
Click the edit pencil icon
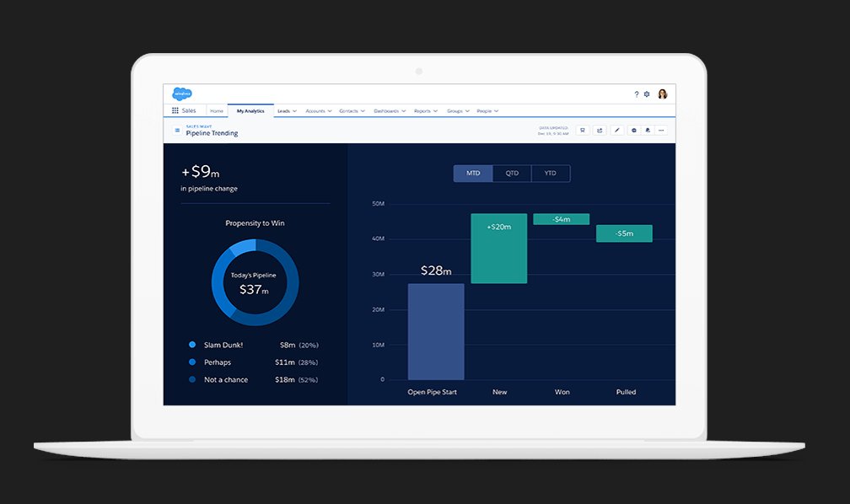pos(616,130)
